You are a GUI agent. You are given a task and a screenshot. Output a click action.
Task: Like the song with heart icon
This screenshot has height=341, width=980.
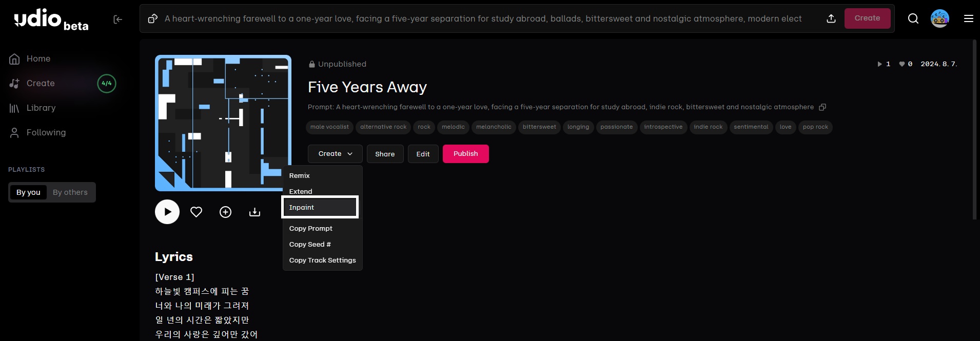click(x=196, y=212)
